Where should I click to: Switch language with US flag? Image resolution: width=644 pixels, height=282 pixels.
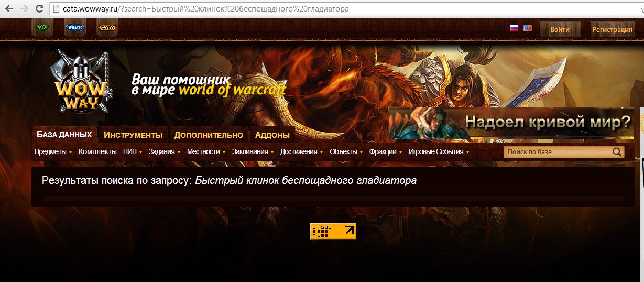[528, 28]
